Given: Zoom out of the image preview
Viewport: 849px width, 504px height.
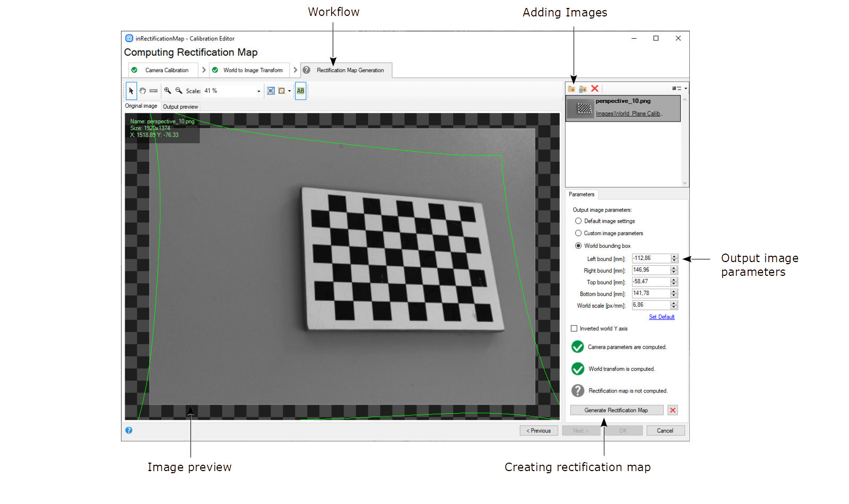Looking at the screenshot, I should 179,91.
